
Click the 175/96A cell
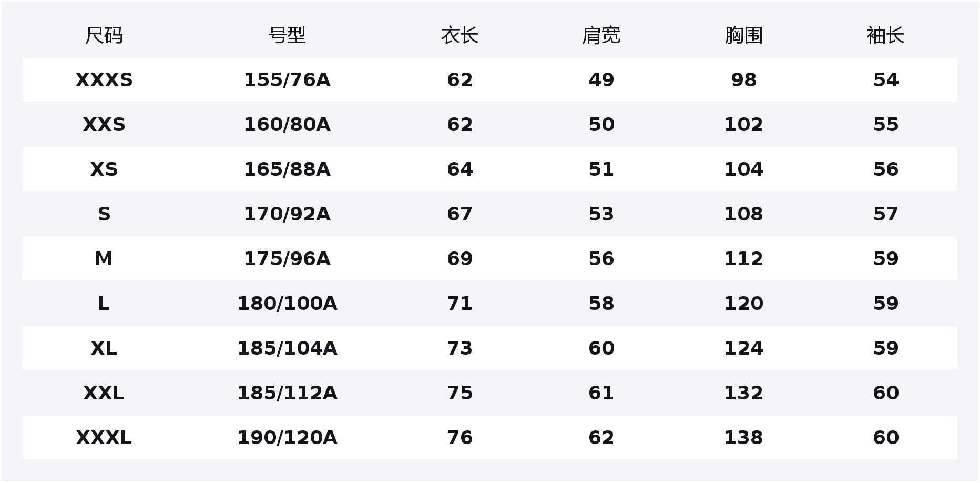pos(287,259)
